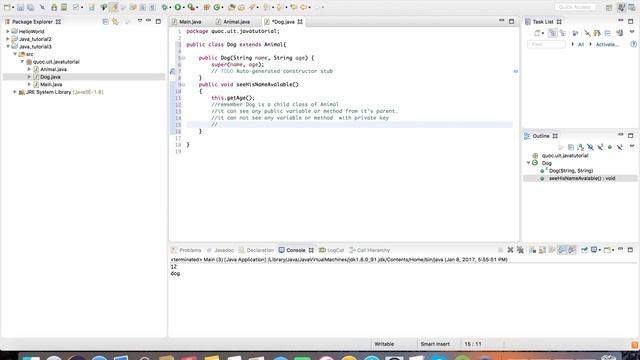Collapse the Java_tutorial3 project

point(8,47)
